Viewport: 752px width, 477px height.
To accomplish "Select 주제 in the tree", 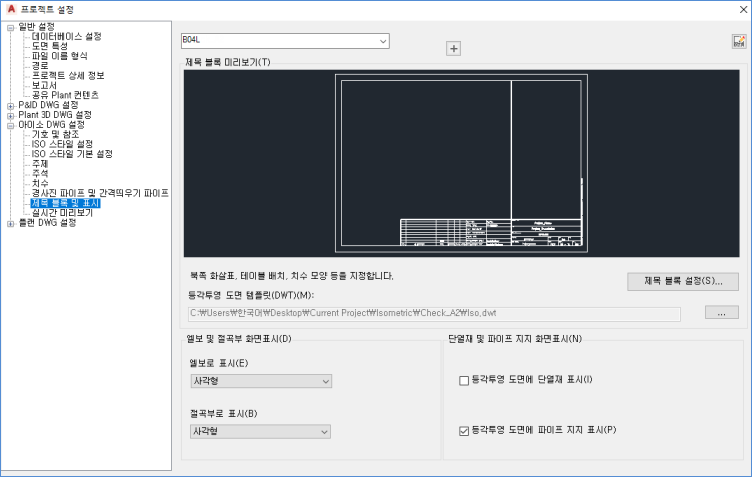I will point(40,164).
